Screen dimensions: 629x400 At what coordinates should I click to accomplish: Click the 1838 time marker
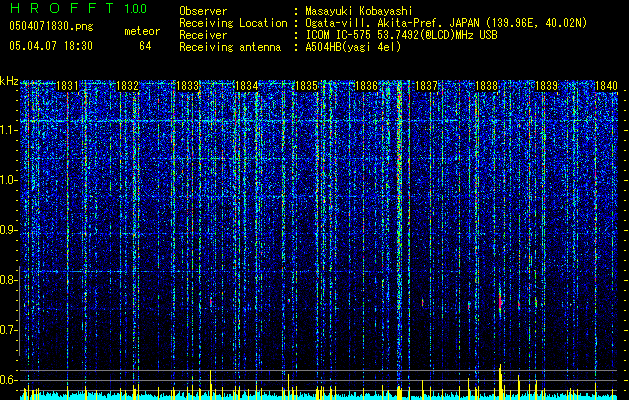(486, 86)
